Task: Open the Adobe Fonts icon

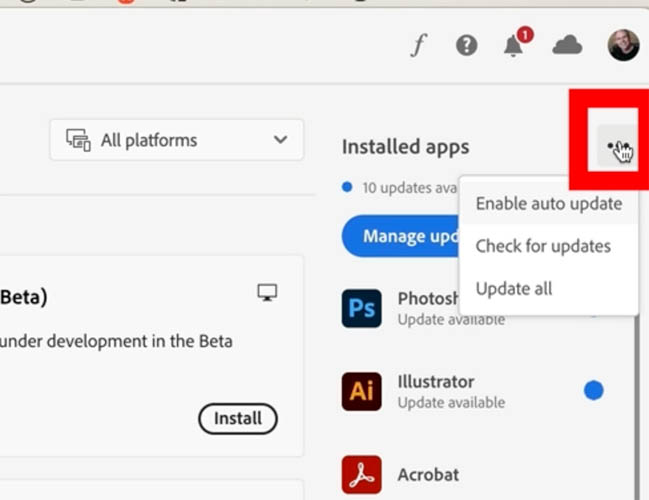Action: [418, 45]
